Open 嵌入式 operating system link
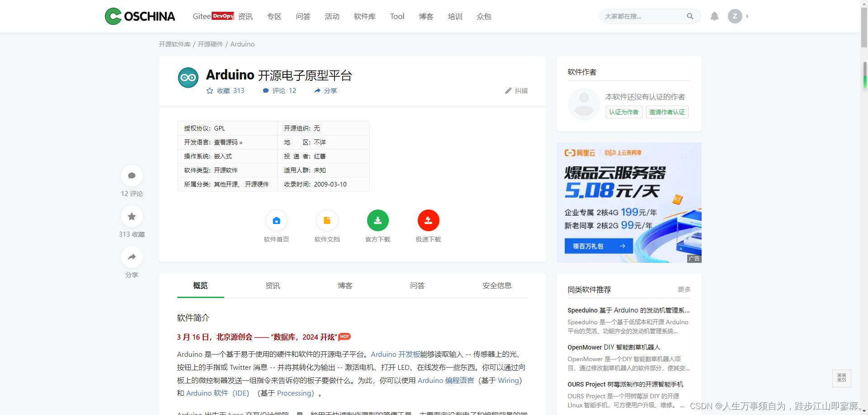This screenshot has height=415, width=868. coord(223,156)
